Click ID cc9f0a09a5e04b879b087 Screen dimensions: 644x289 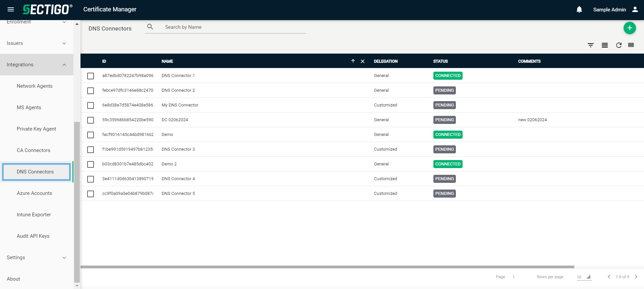coord(128,194)
